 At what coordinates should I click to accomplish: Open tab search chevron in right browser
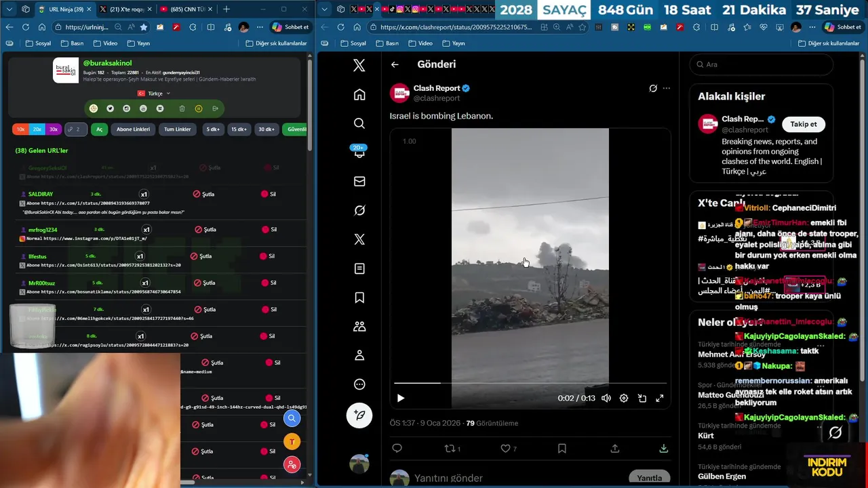pyautogui.click(x=324, y=9)
